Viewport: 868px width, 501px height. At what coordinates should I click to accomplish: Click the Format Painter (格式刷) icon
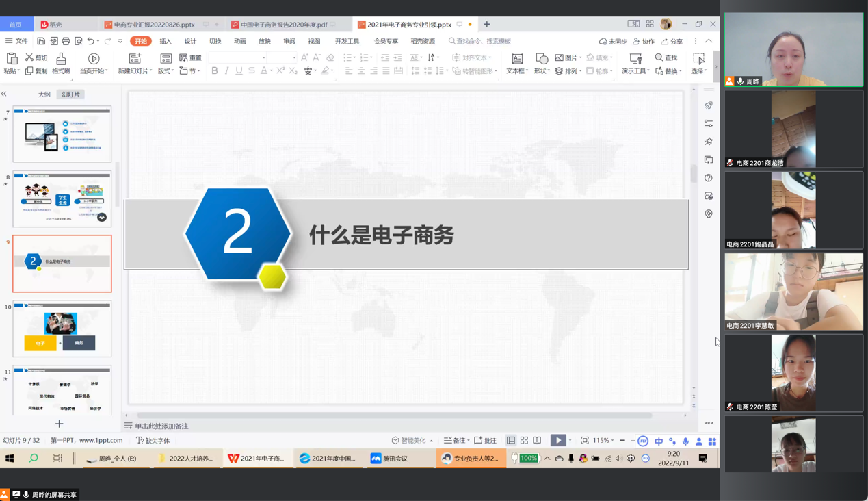(x=61, y=60)
